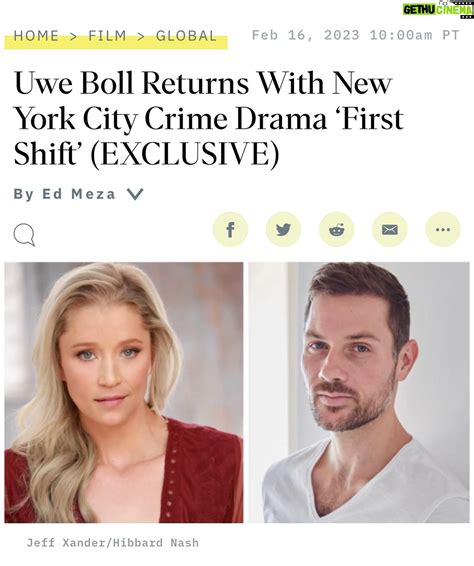Image resolution: width=474 pixels, height=566 pixels.
Task: Share article on Facebook
Action: 230,229
